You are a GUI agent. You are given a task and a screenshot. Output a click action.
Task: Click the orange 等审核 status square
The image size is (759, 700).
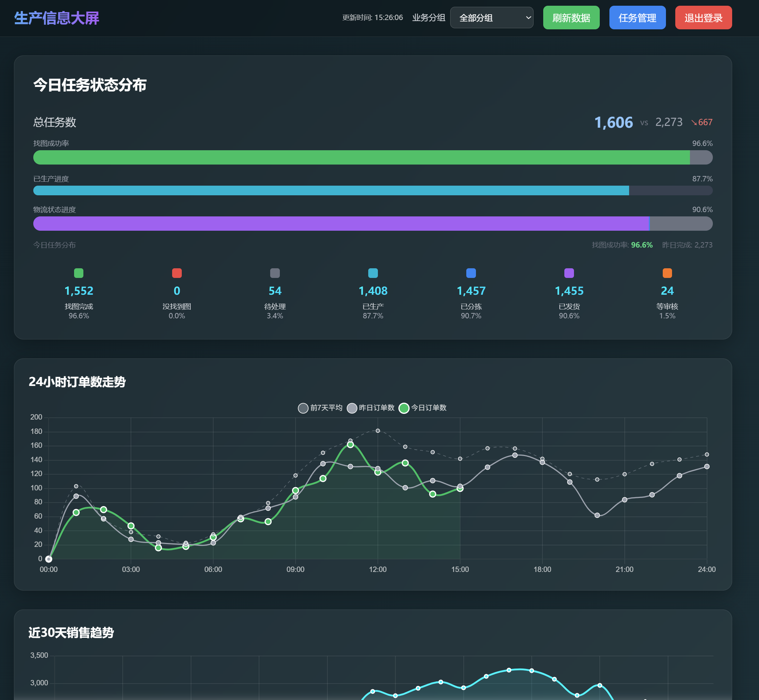(x=667, y=273)
